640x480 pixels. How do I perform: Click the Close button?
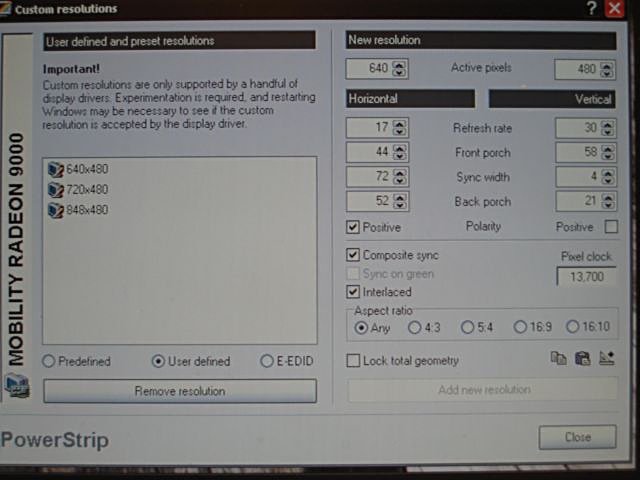(x=577, y=438)
